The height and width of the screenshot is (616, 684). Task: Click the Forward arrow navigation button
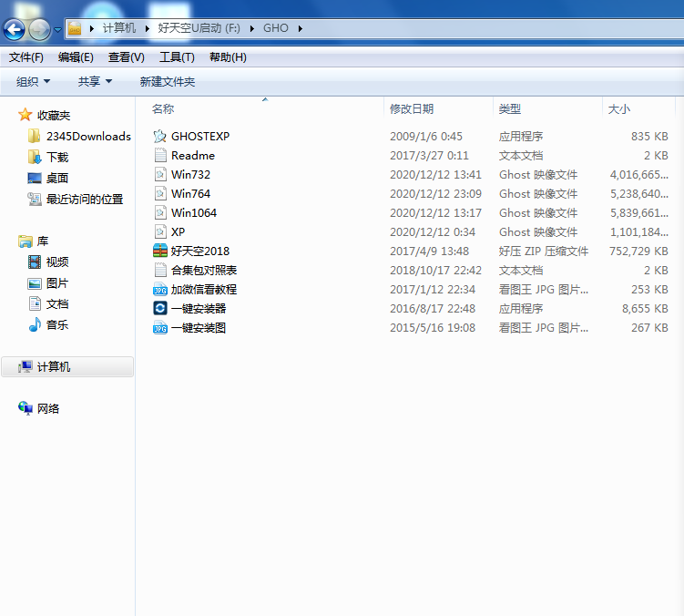click(x=39, y=30)
